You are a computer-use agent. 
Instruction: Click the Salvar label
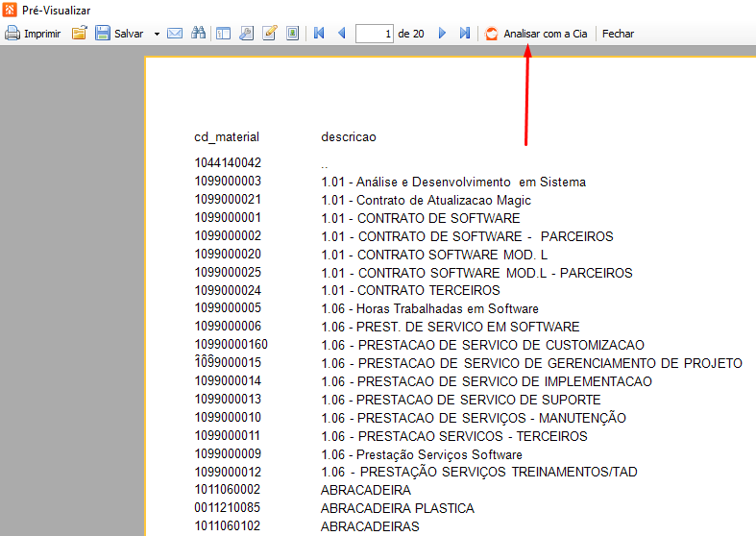(129, 34)
